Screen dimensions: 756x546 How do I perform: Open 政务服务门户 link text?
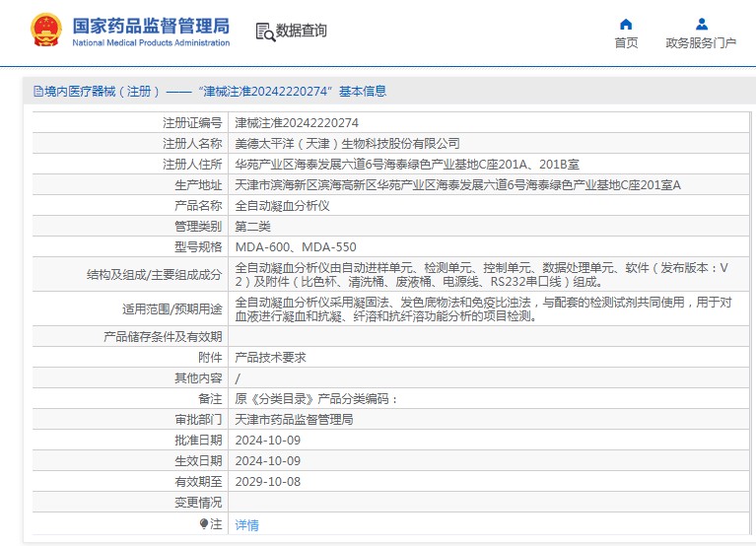pos(701,43)
